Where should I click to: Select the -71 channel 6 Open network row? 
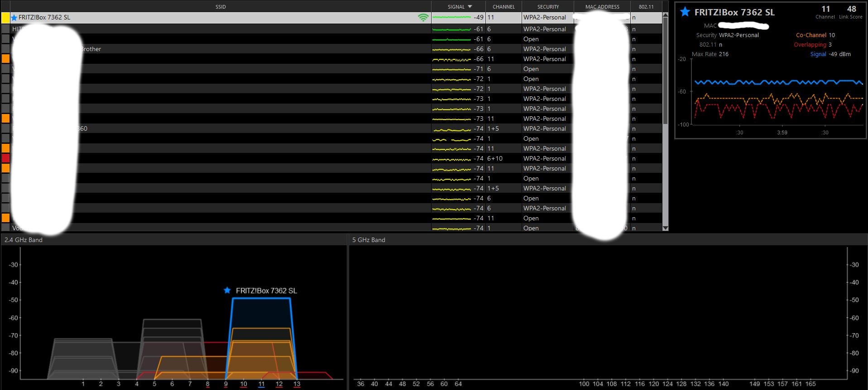click(x=331, y=69)
